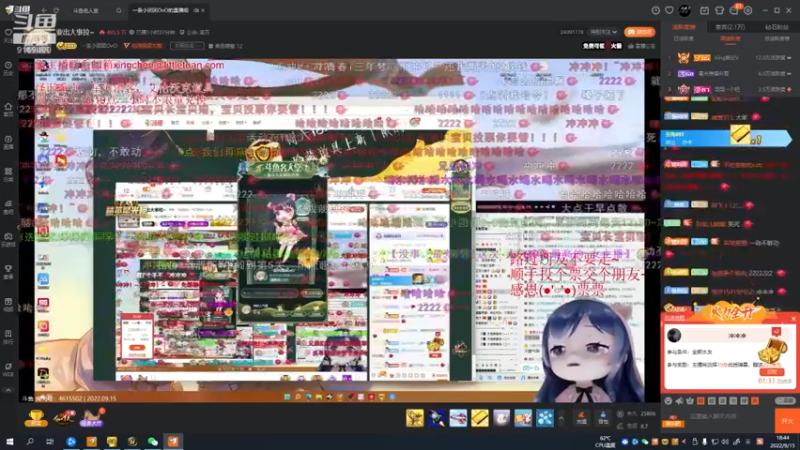Screen dimensions: 800x450
Task: Switch to the VIP (2.1万) tab
Action: click(730, 27)
